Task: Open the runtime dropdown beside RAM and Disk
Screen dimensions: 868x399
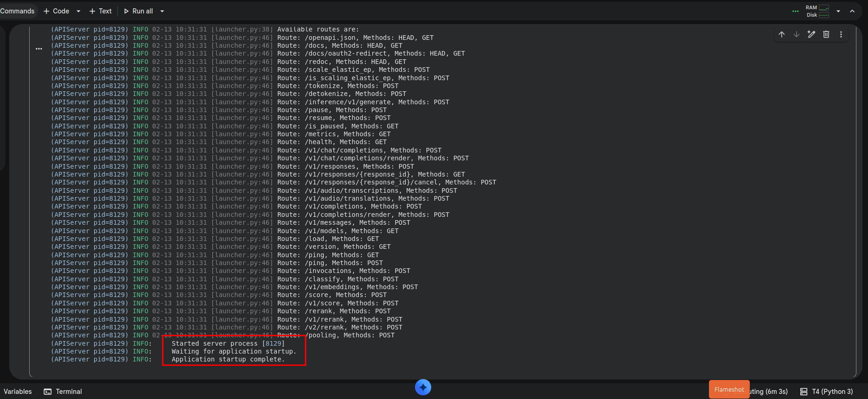Action: pyautogui.click(x=838, y=11)
